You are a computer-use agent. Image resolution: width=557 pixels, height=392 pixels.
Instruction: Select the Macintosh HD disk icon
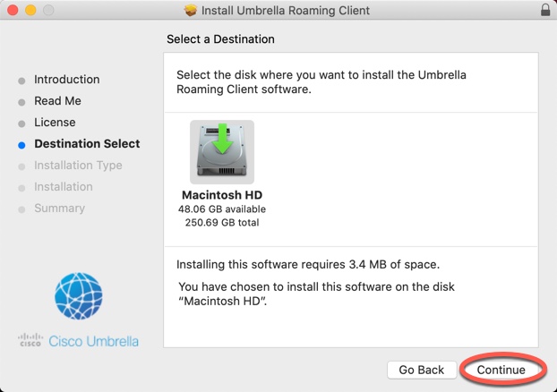(222, 152)
